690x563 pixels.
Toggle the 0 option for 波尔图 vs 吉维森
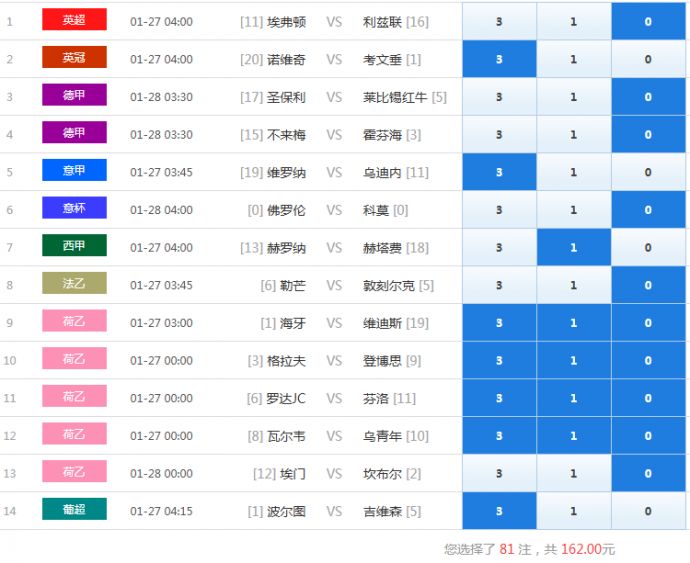pos(648,511)
